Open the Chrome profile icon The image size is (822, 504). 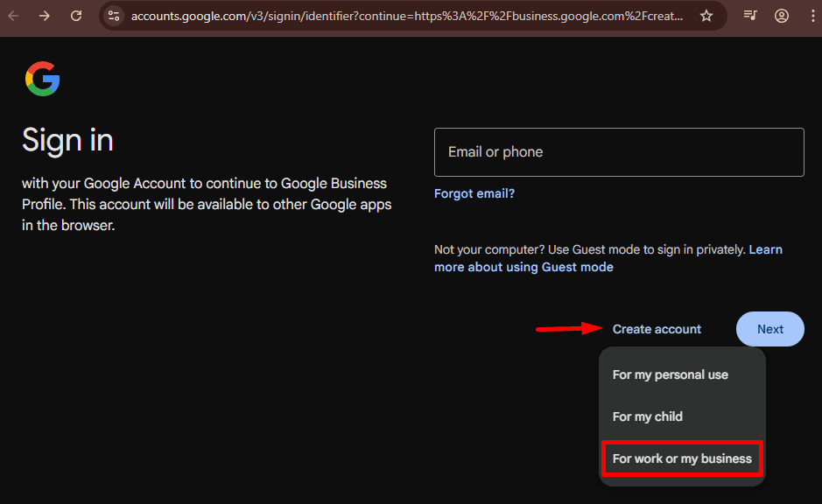pyautogui.click(x=782, y=16)
